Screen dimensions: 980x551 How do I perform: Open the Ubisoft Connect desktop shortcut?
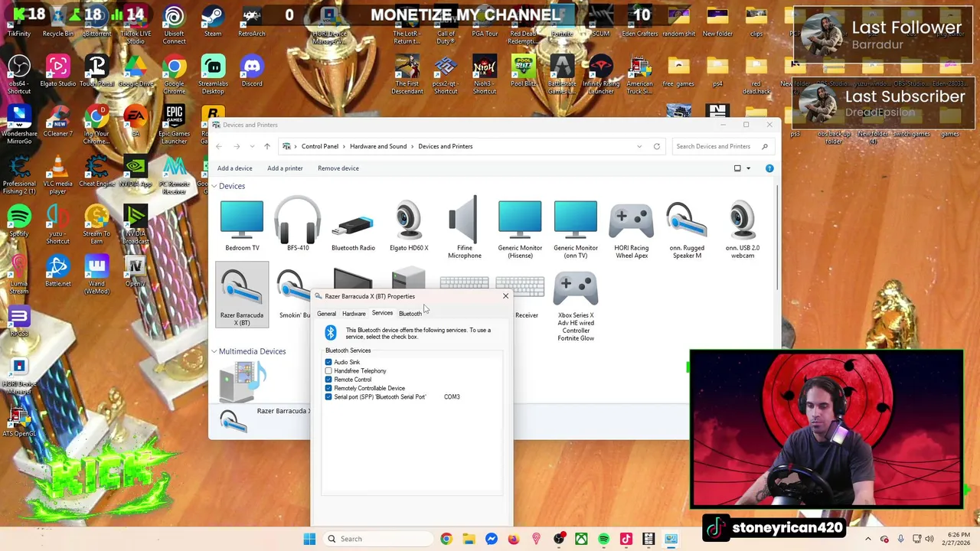pos(174,25)
